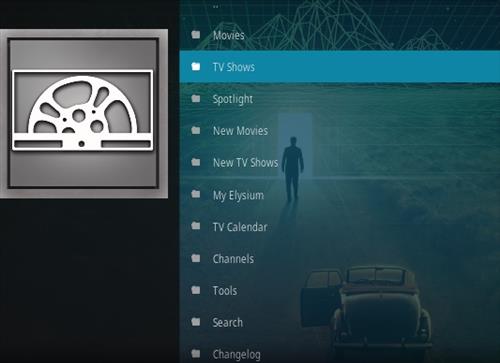500x363 pixels.
Task: Click the folder icon next to Channels
Action: 196,258
